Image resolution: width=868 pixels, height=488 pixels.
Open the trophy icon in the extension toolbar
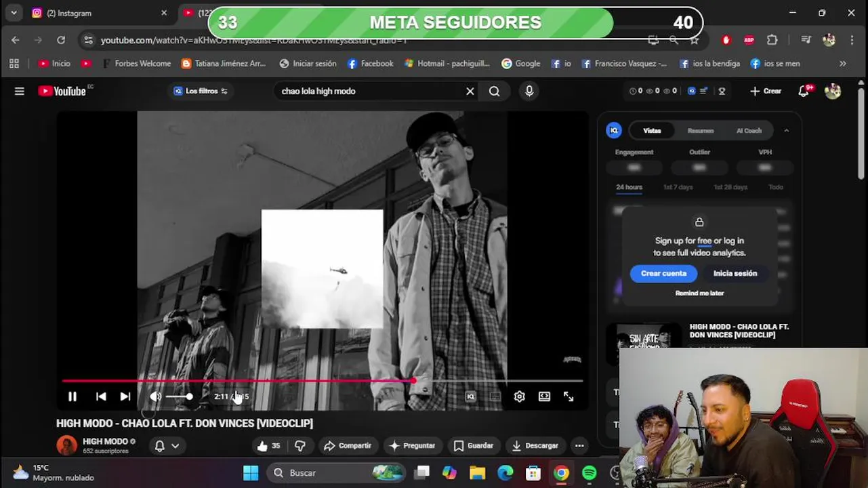coord(722,91)
